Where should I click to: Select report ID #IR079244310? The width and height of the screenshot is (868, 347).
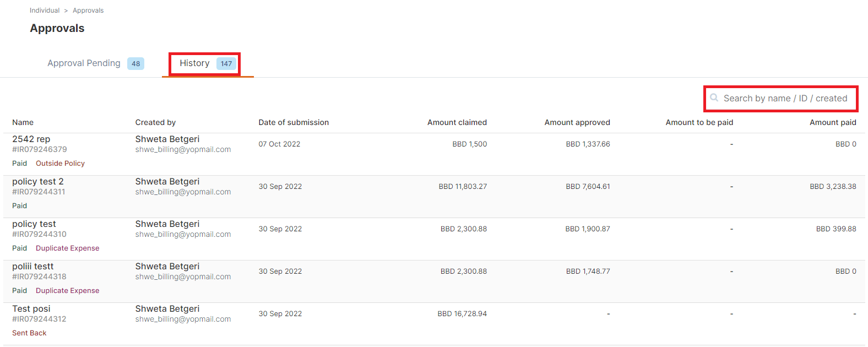39,234
